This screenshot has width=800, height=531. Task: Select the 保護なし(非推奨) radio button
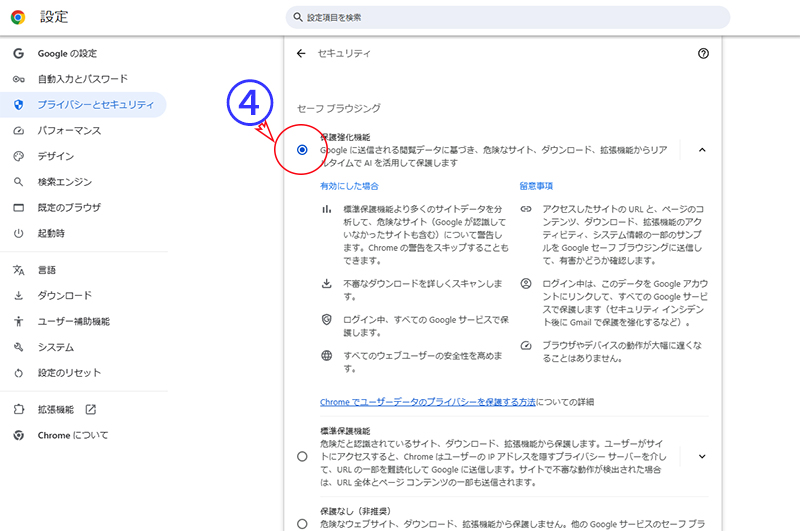[x=302, y=523]
